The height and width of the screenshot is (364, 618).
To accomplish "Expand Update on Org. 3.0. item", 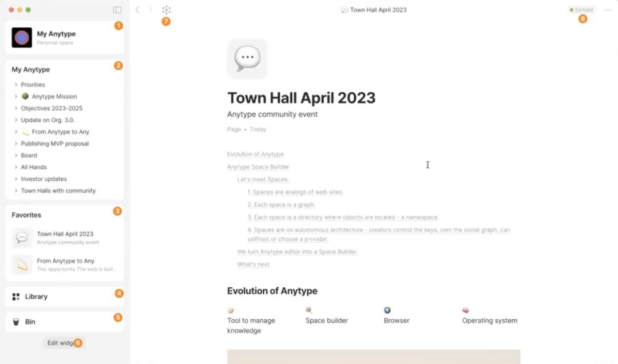I will point(16,120).
